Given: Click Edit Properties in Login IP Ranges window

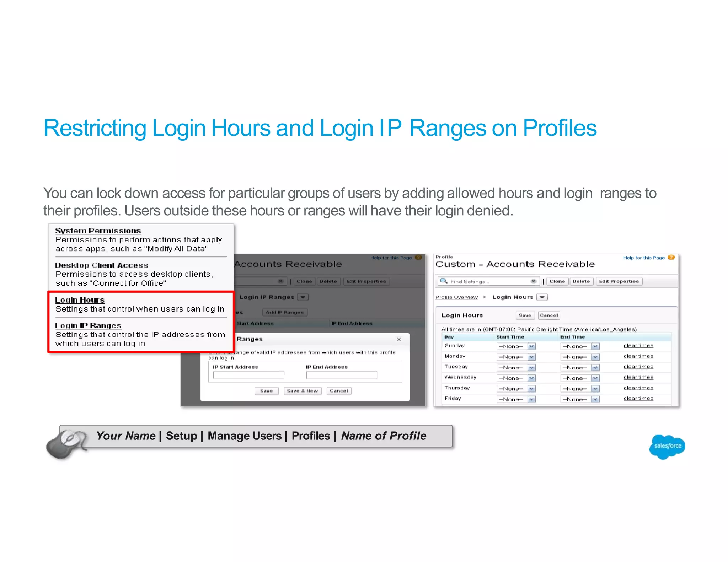Looking at the screenshot, I should coord(366,281).
